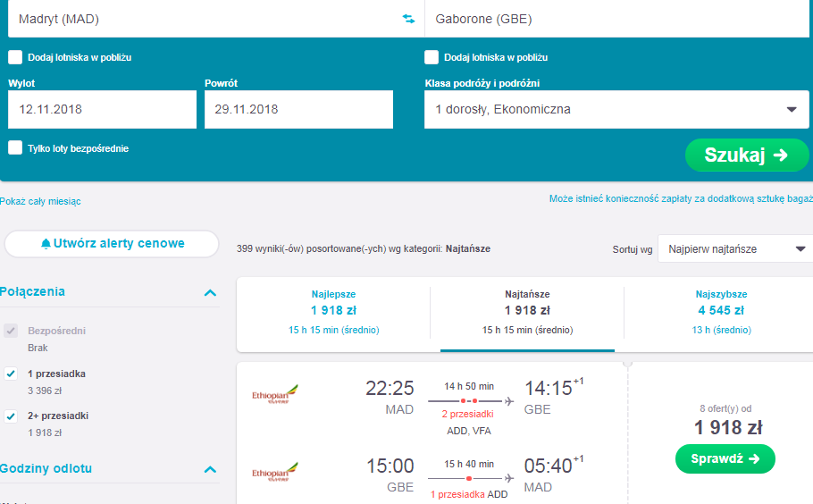Open Pokaż cały miesiąc link
Viewport: 813px width, 504px height.
click(x=40, y=201)
